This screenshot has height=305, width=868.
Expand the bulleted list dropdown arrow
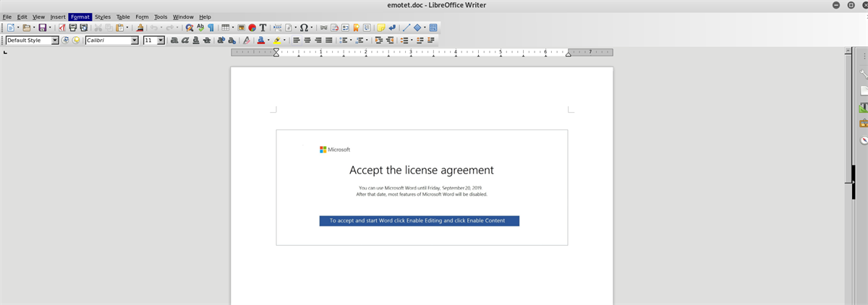pos(351,40)
